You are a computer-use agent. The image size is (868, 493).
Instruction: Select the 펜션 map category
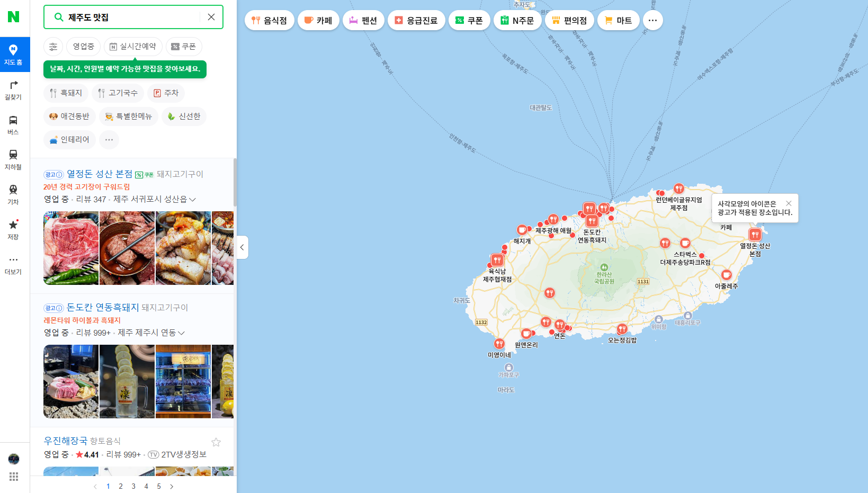(363, 21)
